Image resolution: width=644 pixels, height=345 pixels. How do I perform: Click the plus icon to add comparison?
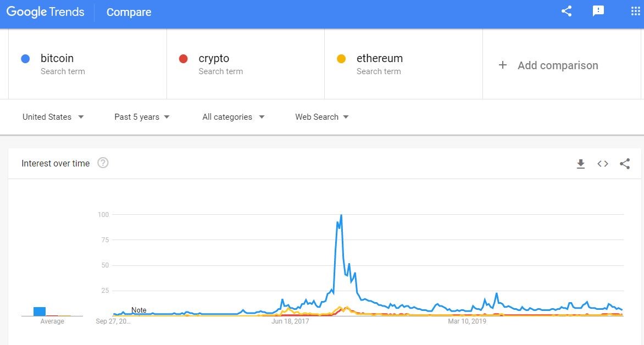point(502,65)
